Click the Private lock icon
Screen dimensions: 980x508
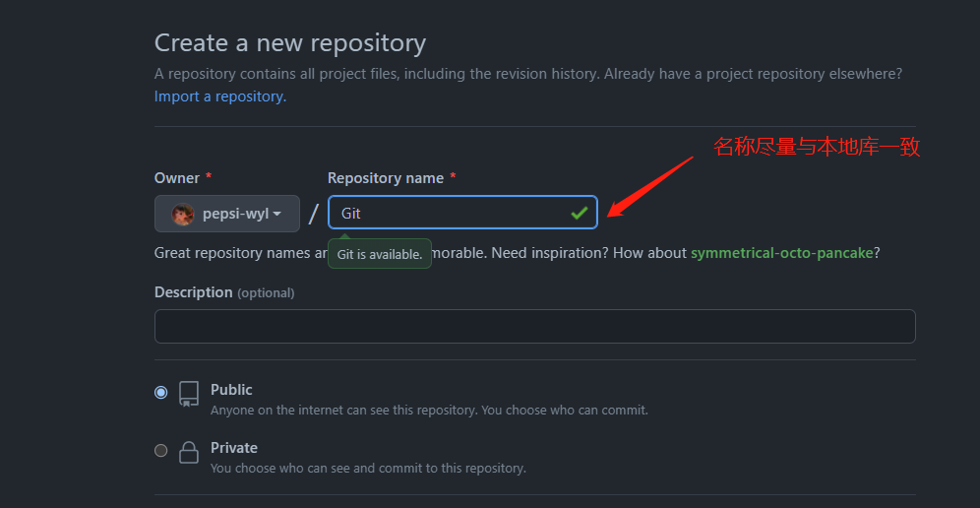click(x=189, y=452)
